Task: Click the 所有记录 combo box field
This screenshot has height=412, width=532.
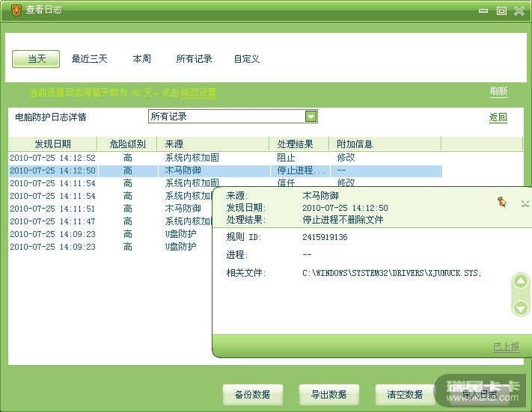Action: pos(233,117)
